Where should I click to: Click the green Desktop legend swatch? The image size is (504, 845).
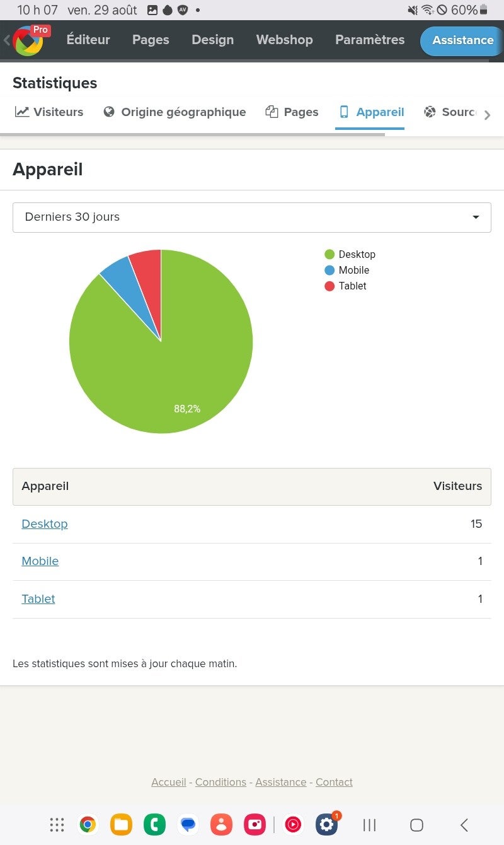coord(329,254)
